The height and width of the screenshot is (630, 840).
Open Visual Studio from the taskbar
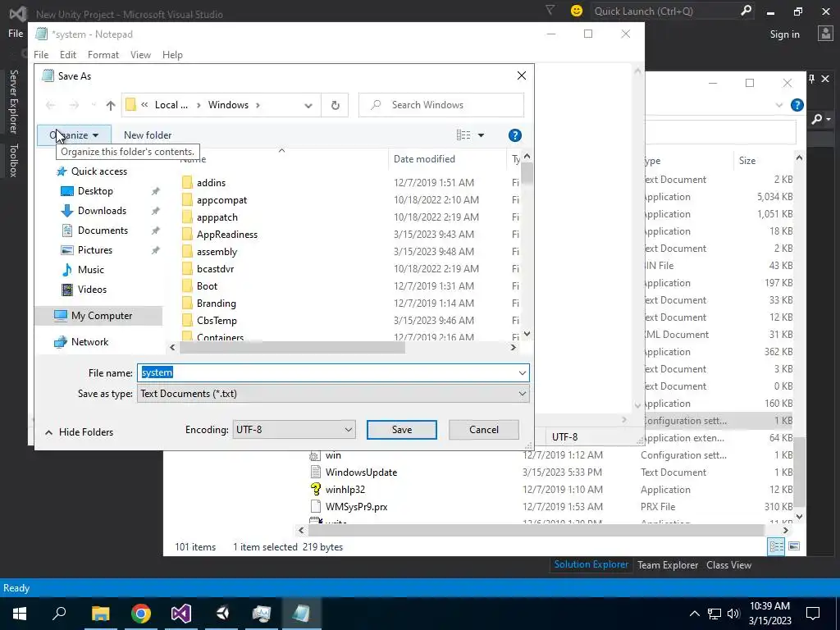coord(181,614)
